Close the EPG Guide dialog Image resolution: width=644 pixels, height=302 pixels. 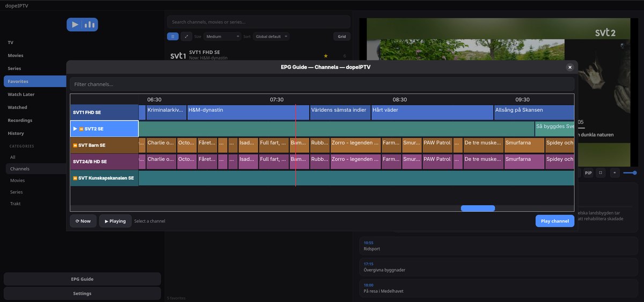[x=570, y=67]
